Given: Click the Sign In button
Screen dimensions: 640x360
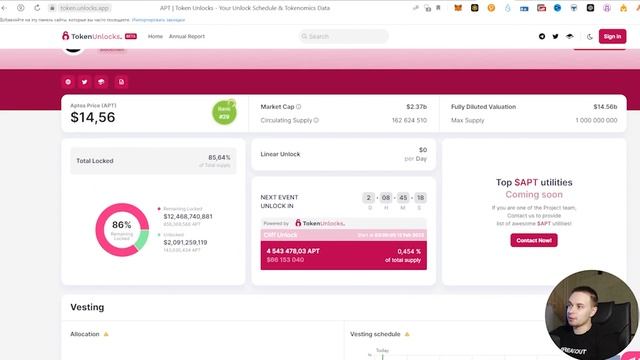Looking at the screenshot, I should [612, 36].
